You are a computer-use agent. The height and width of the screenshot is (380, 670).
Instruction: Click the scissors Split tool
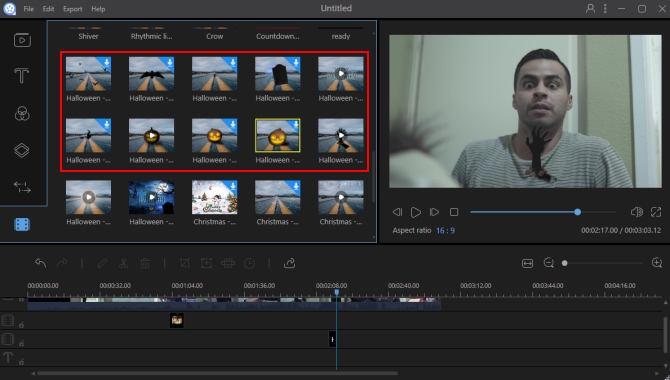pos(123,263)
